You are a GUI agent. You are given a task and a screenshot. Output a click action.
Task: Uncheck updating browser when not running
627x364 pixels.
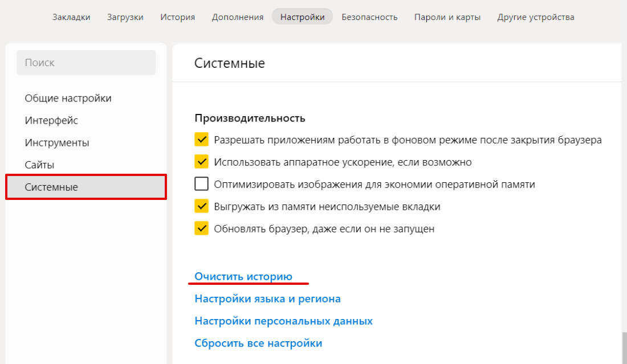[201, 228]
